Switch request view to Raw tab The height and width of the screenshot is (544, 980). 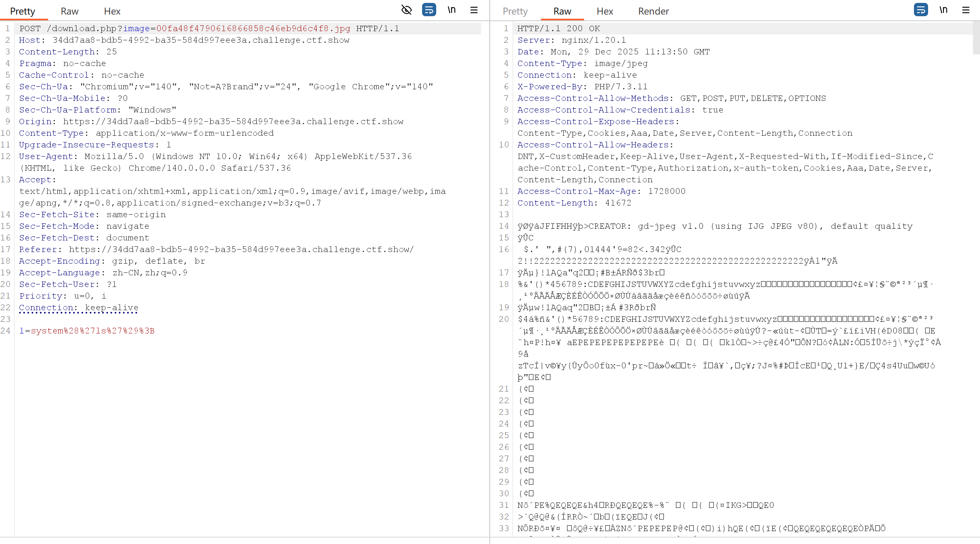click(69, 11)
